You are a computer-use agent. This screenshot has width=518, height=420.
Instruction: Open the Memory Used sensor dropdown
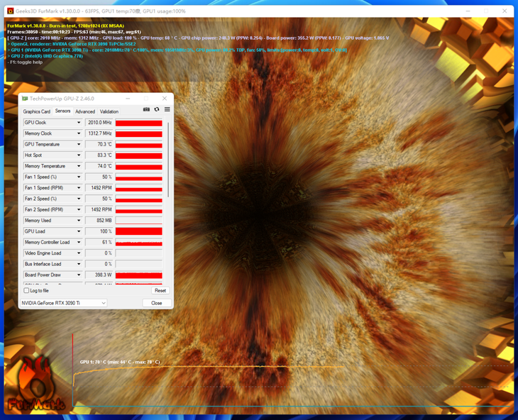tap(79, 221)
